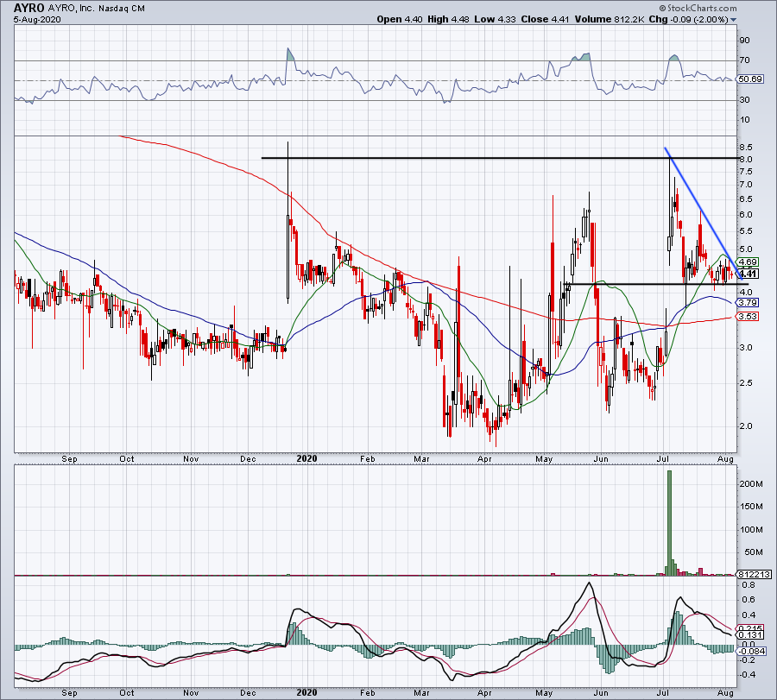Click the blue 3.79 moving average tag
The width and height of the screenshot is (777, 700).
coord(748,303)
